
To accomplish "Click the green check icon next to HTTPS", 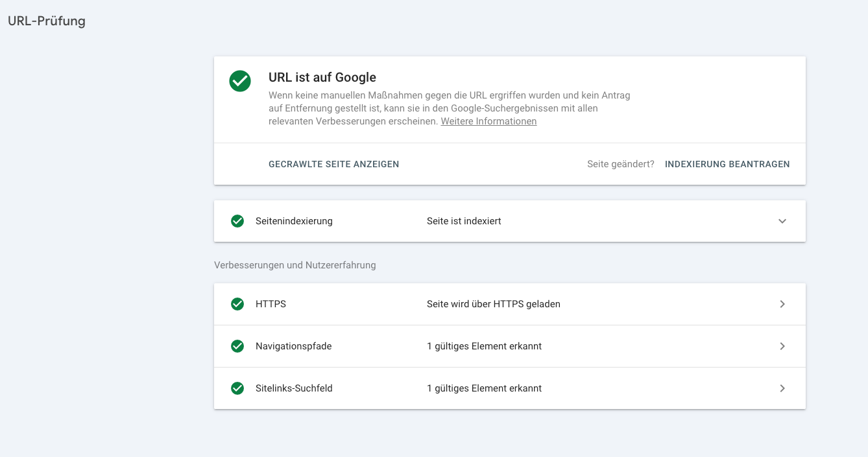I will click(x=237, y=304).
